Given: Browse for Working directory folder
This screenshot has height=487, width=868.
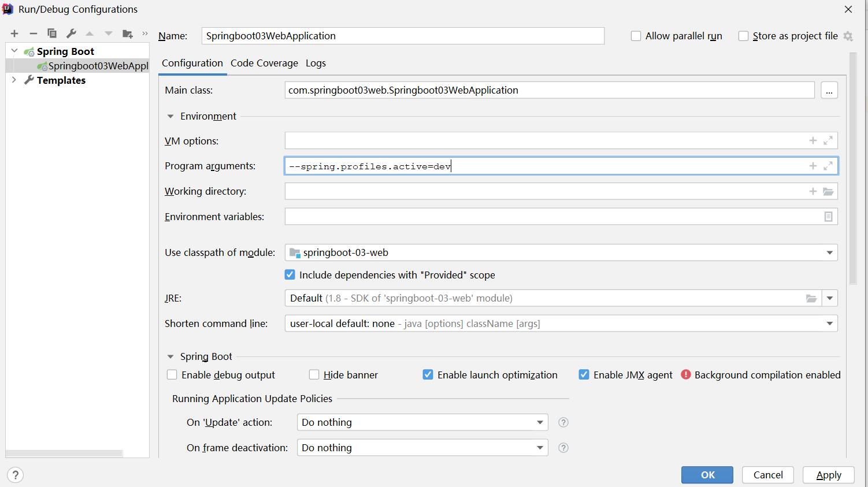Looking at the screenshot, I should [828, 191].
